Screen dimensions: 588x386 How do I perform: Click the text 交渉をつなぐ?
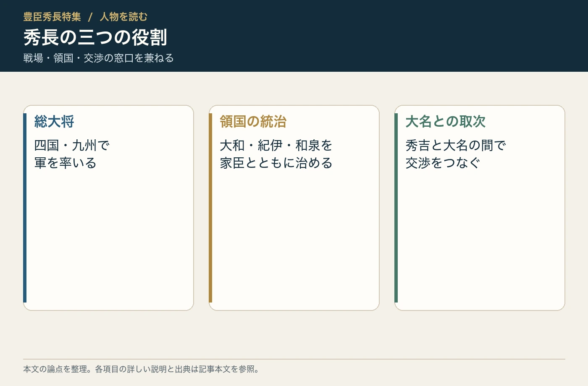click(x=443, y=163)
